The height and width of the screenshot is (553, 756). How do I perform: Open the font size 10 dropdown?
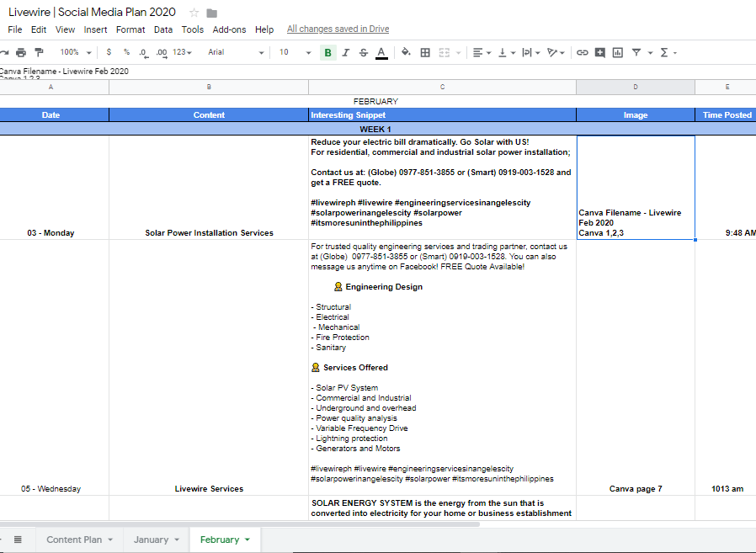click(295, 52)
